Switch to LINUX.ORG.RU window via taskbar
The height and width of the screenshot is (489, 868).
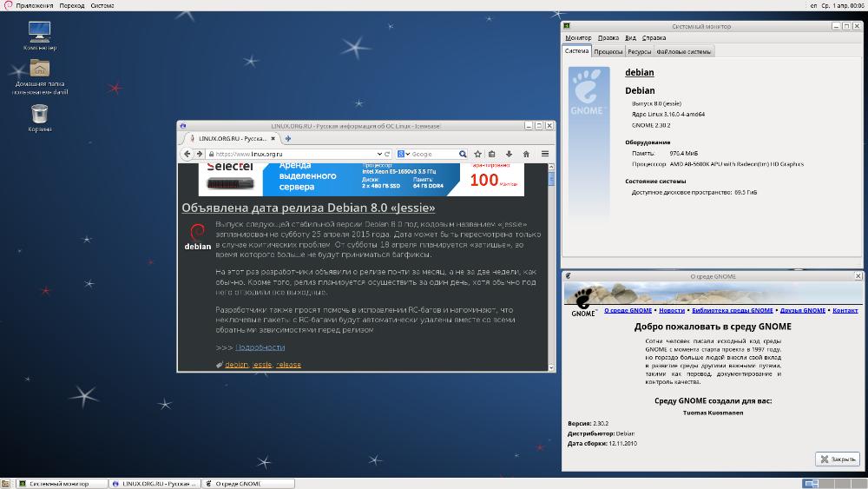coord(155,484)
